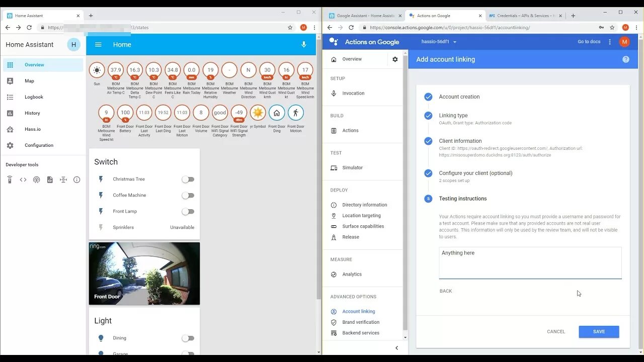Click the microphone icon in Home header

(x=303, y=45)
